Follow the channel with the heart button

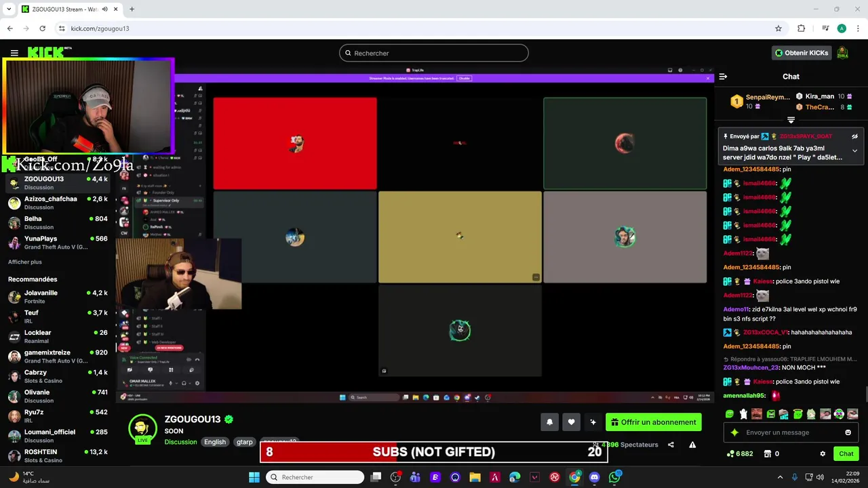click(x=571, y=422)
